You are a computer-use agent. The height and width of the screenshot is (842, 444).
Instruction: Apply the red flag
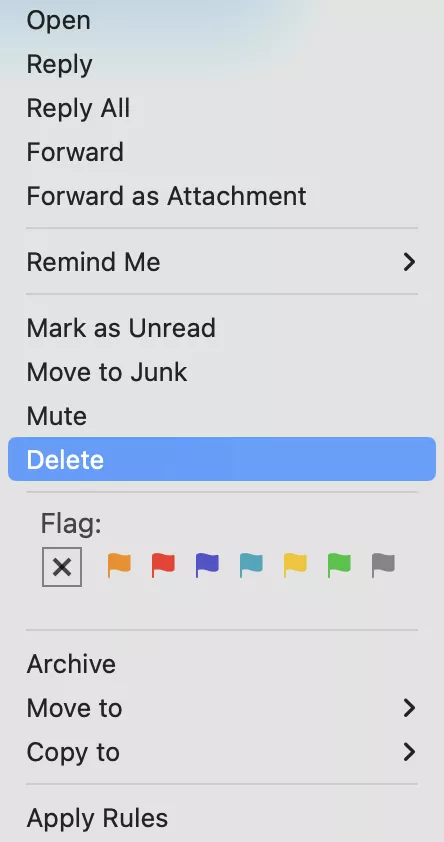(x=163, y=565)
